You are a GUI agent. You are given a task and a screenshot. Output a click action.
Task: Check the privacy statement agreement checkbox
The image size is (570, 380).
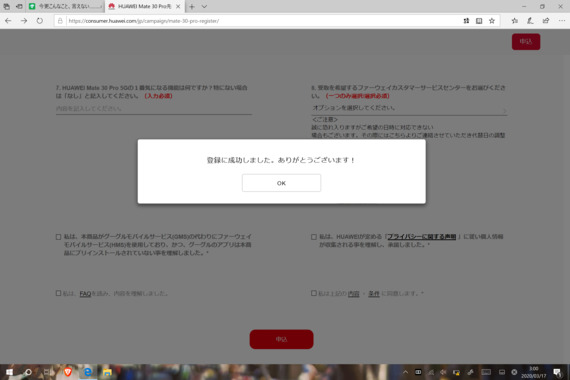(314, 237)
